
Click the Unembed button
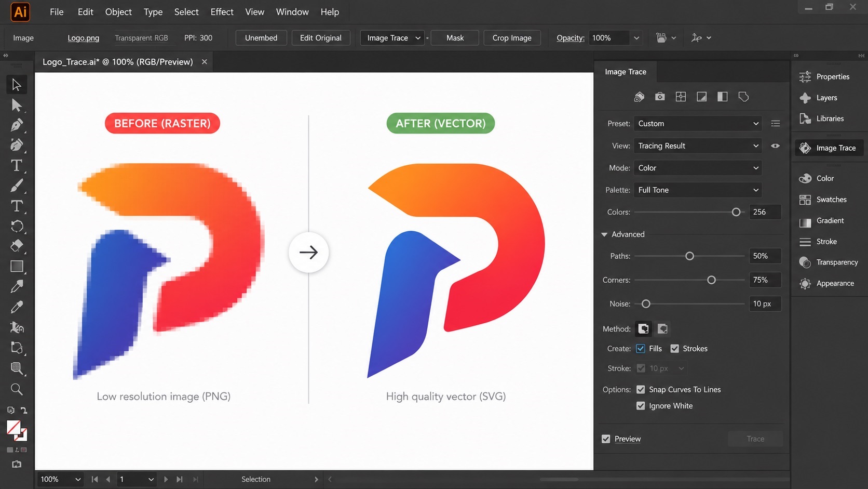261,38
